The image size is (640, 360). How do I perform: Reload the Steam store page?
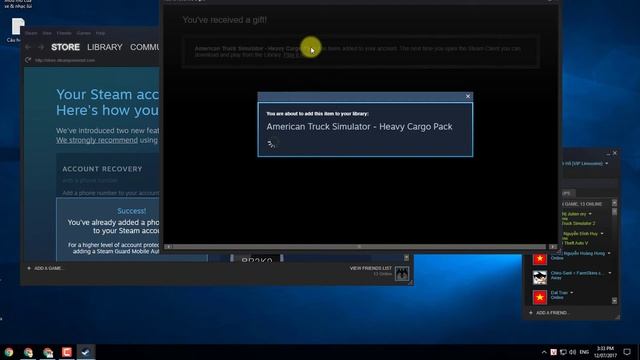(x=28, y=60)
